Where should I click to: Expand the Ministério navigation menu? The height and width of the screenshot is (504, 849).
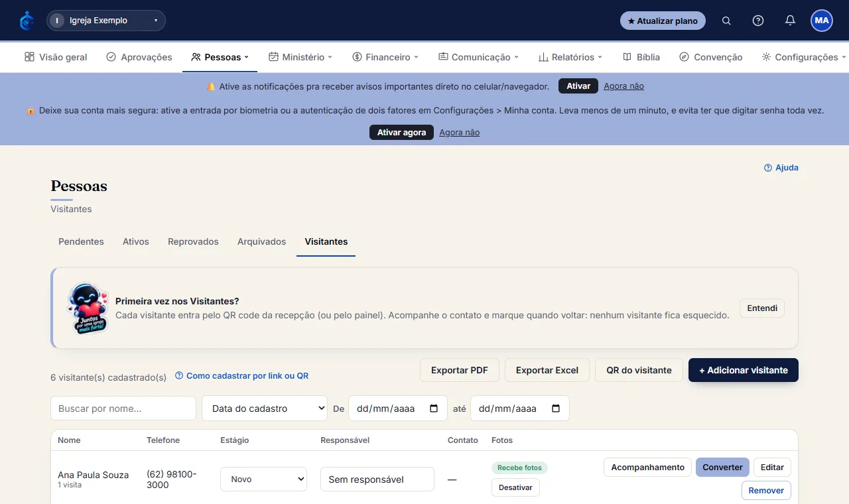coord(300,57)
